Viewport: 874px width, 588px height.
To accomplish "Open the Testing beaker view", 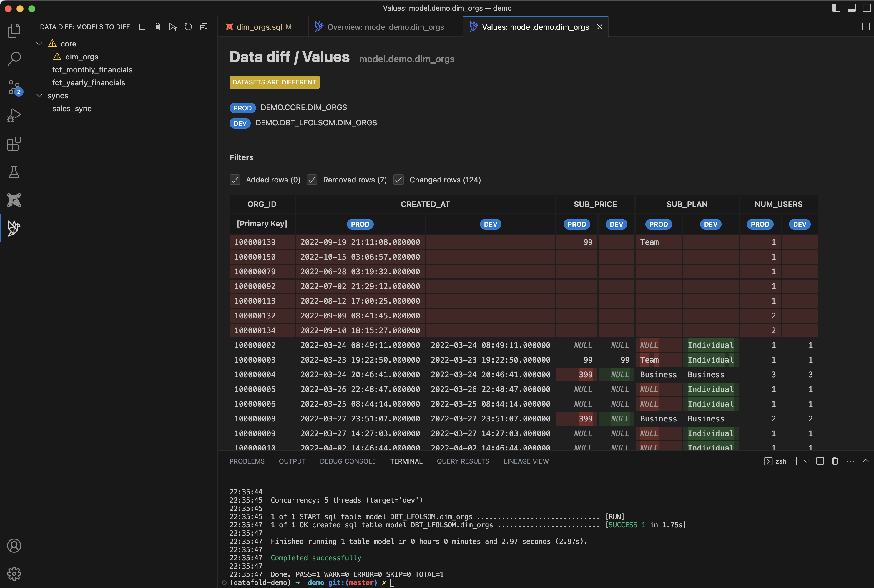I will point(14,172).
